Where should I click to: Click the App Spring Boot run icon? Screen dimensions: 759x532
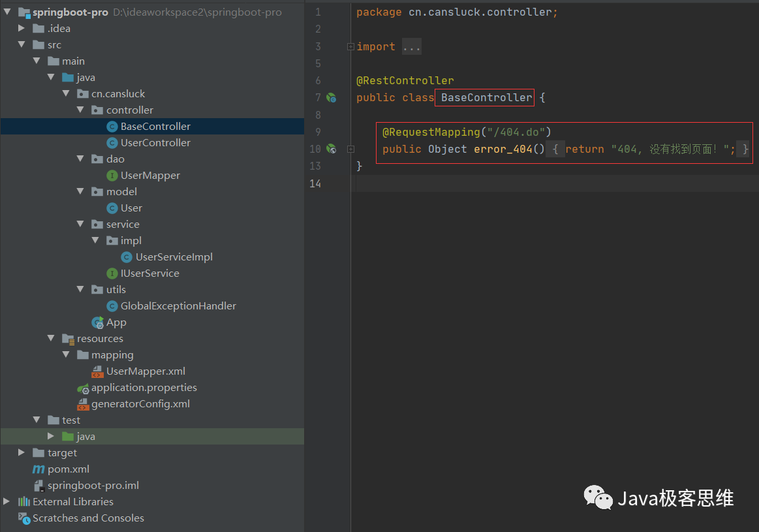coord(98,322)
